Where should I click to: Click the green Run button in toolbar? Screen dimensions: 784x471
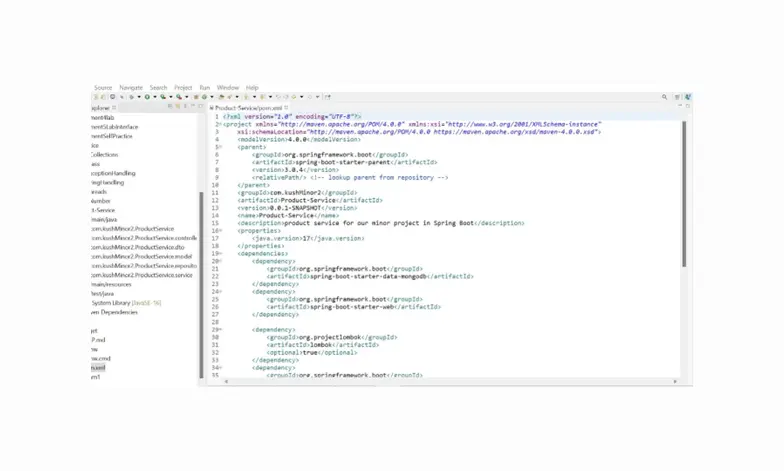pos(147,97)
